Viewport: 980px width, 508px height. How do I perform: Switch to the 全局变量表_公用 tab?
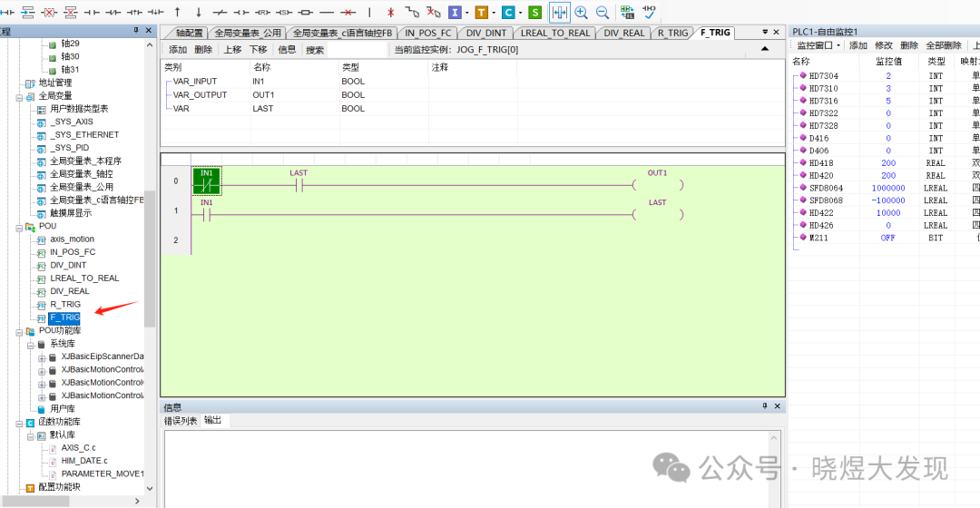(248, 34)
